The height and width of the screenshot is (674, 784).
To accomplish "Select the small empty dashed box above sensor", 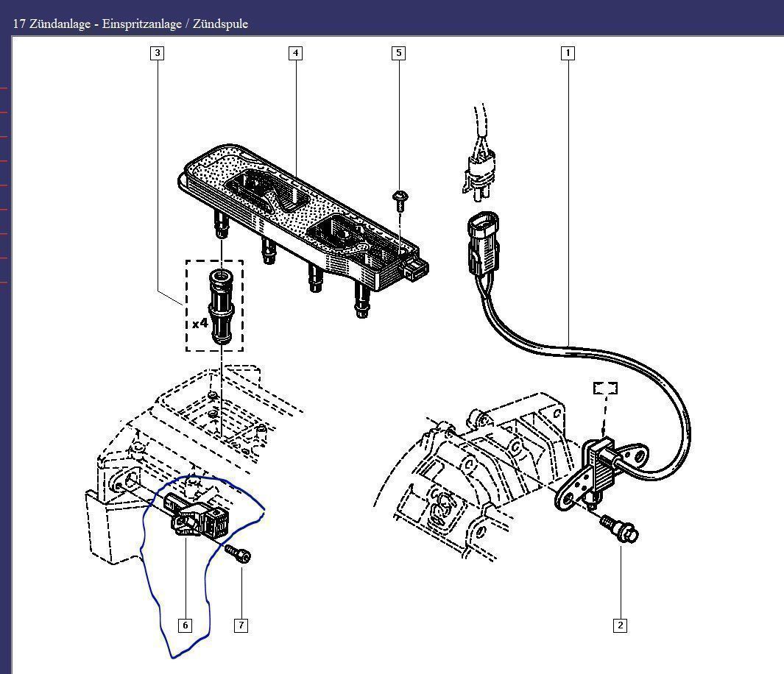I will (x=605, y=388).
